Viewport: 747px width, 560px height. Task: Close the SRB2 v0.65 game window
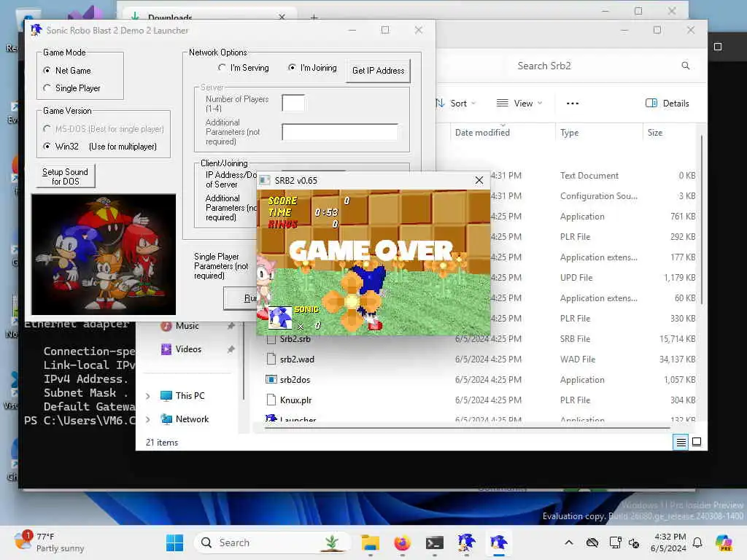(x=479, y=181)
